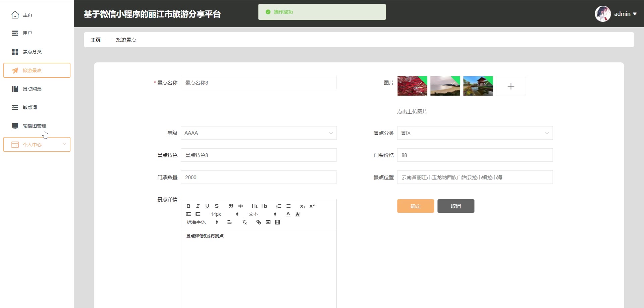Insert a blockquote in the editor
The height and width of the screenshot is (308, 644).
pyautogui.click(x=231, y=206)
